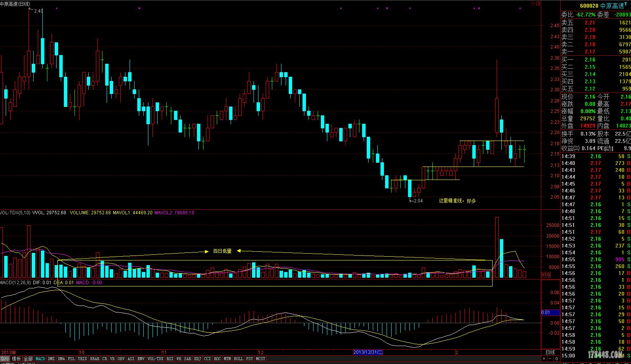Image resolution: width=631 pixels, height=364 pixels.
Task: Click the 中原高速 stock name in quote panel
Action: click(x=612, y=6)
